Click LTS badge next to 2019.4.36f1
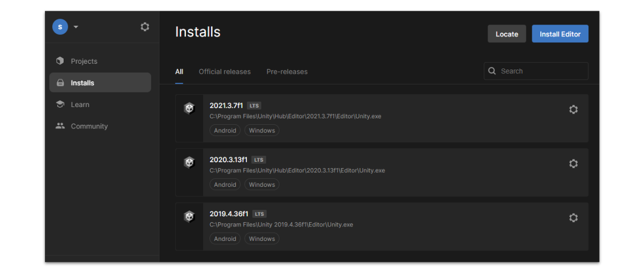Viewport: 644px width, 273px height. [x=259, y=214]
